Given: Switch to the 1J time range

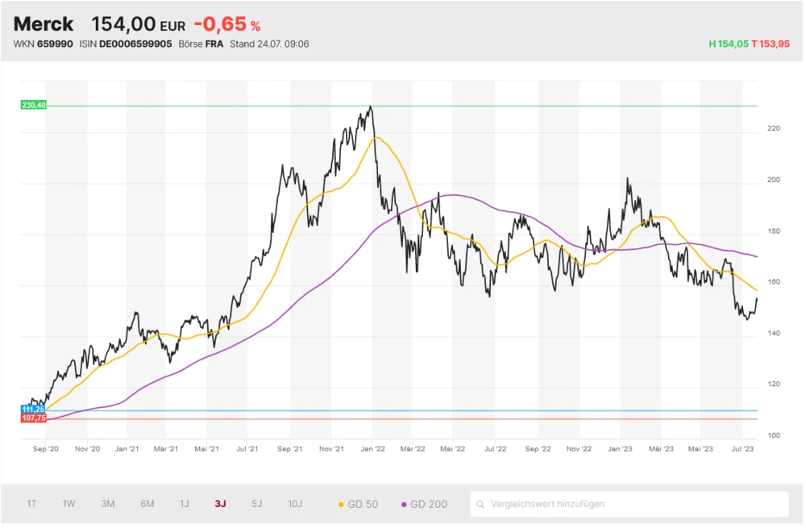Looking at the screenshot, I should pyautogui.click(x=184, y=504).
